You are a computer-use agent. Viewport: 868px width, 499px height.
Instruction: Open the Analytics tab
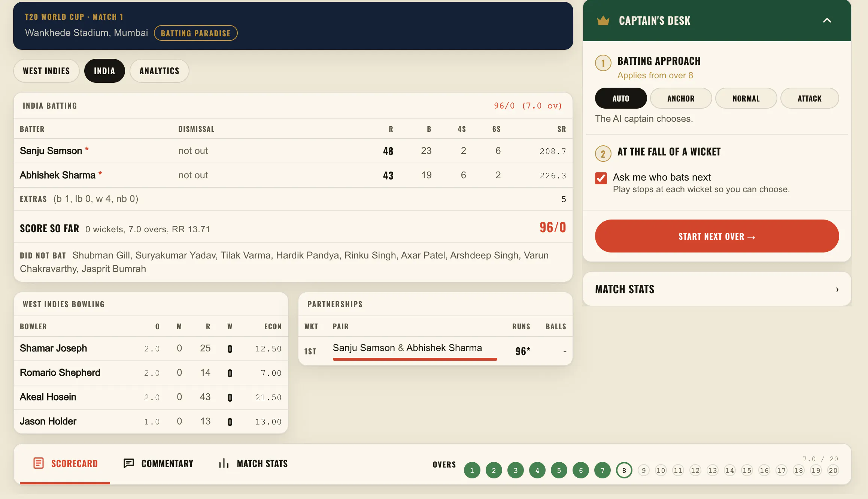[160, 71]
